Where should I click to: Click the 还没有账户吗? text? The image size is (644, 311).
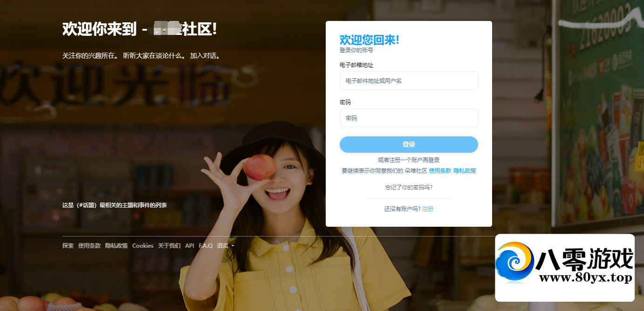click(402, 209)
